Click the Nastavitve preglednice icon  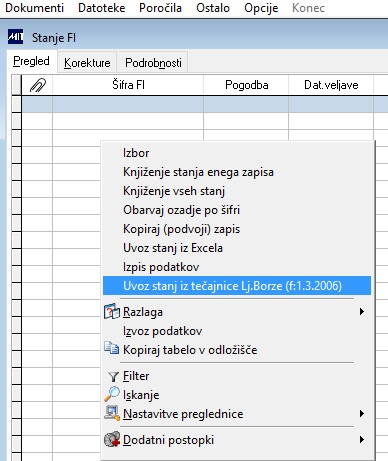click(x=112, y=413)
